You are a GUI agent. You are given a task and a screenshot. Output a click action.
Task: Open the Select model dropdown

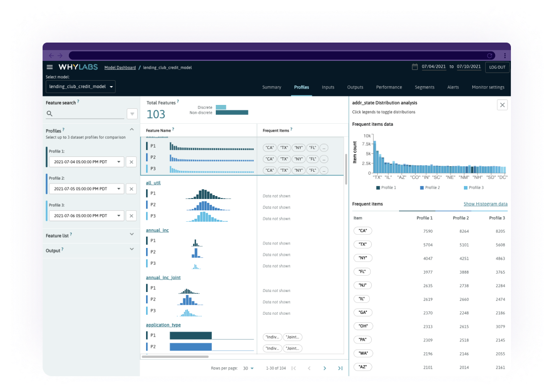pyautogui.click(x=81, y=87)
